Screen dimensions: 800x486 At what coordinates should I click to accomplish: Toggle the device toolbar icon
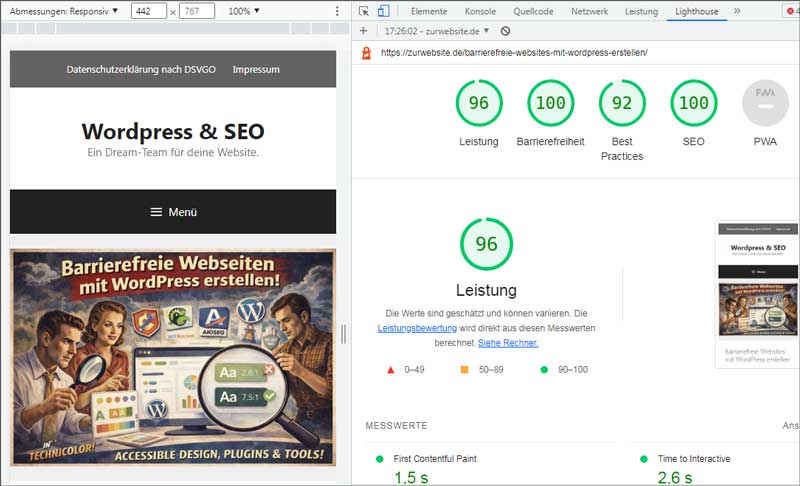[x=384, y=11]
